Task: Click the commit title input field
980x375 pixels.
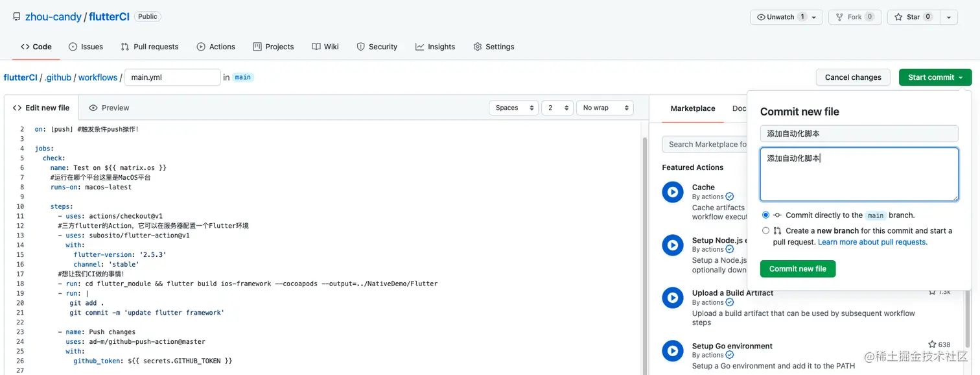Action: tap(859, 134)
